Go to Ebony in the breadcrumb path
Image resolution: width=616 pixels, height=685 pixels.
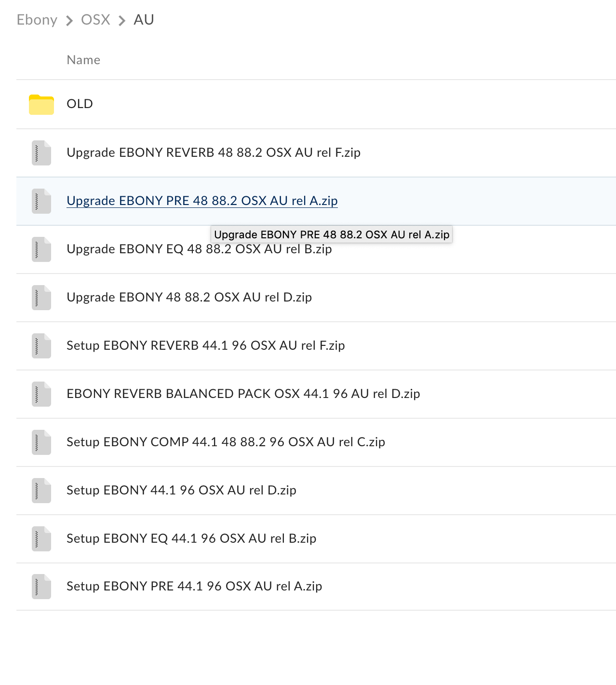pos(37,20)
